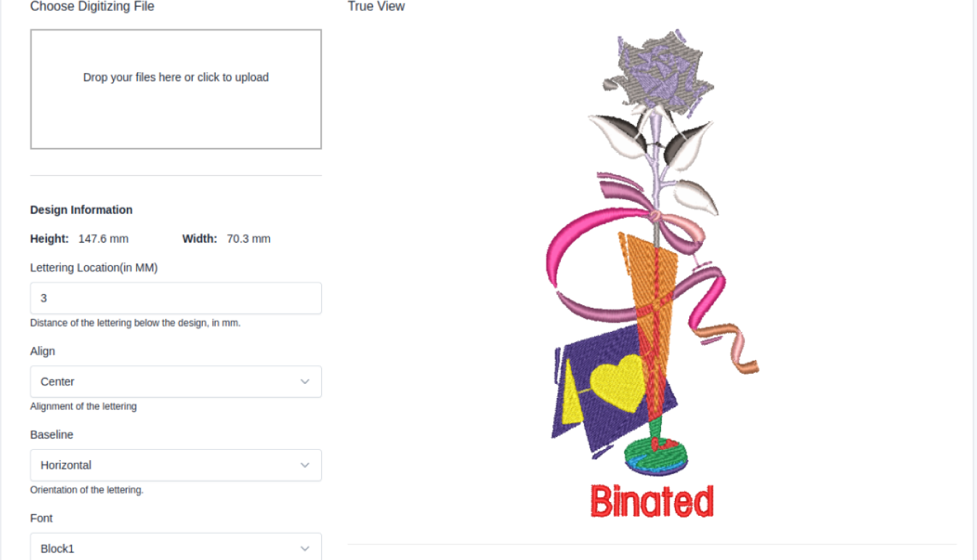Click Horizontal value in Baseline field
This screenshot has width=977, height=560.
(65, 464)
